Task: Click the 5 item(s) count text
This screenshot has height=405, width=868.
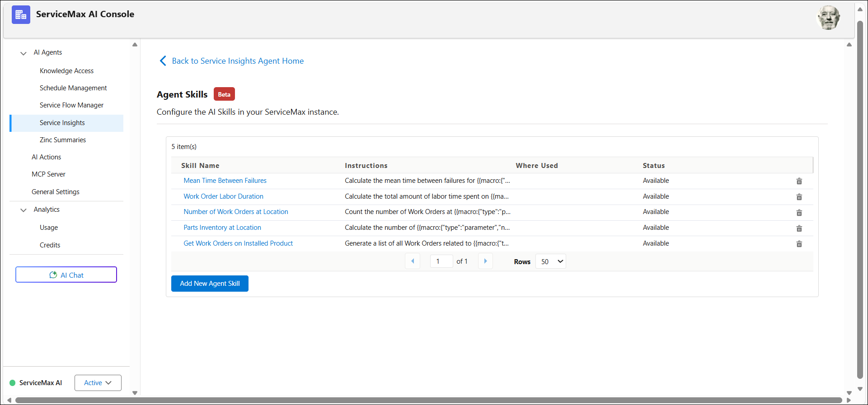Action: tap(184, 147)
